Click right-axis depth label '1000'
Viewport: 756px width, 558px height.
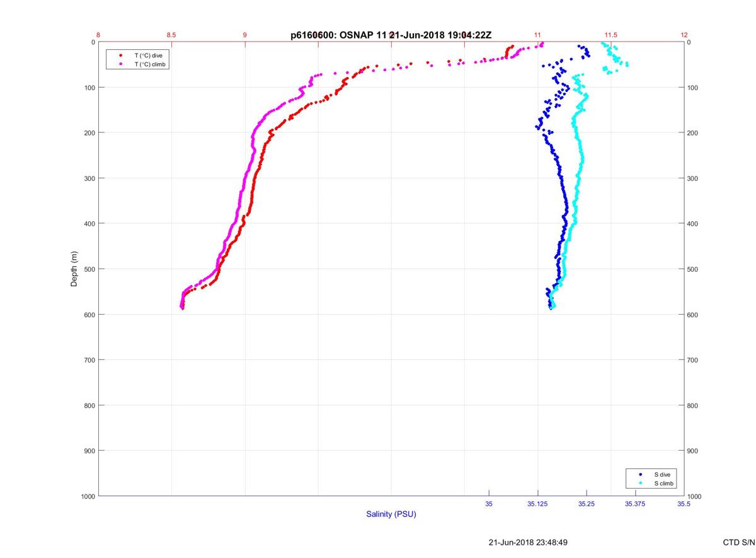[696, 496]
